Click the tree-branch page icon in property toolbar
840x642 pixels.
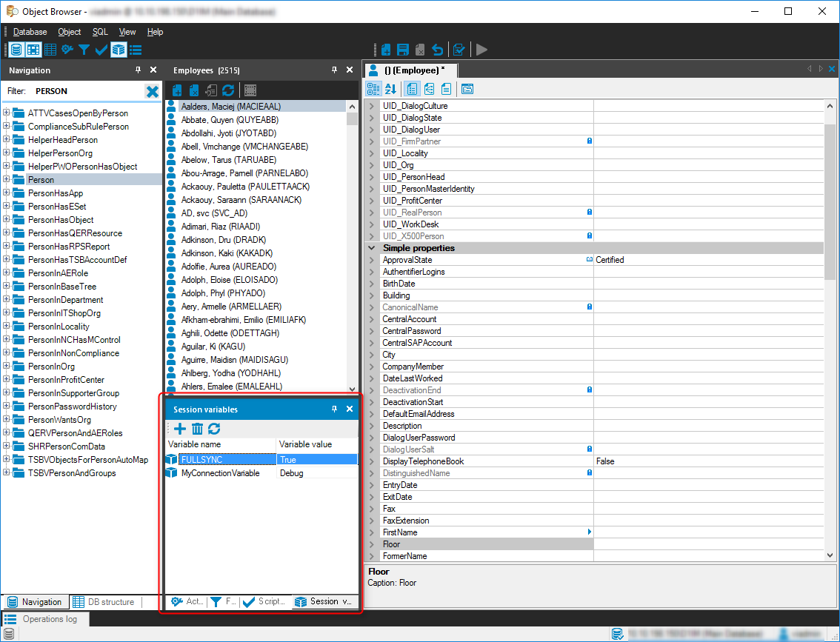(429, 89)
